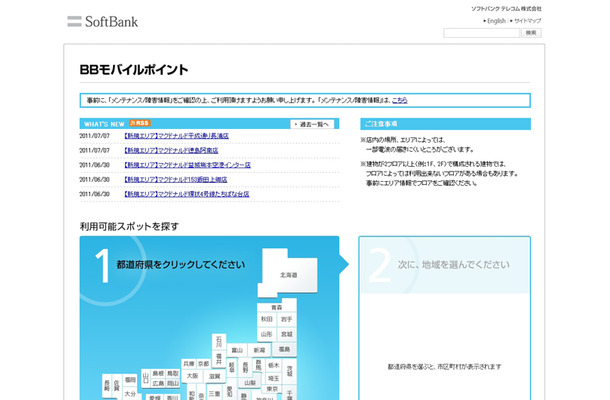Focus the header search input field
610x400 pixels.
coord(481,33)
